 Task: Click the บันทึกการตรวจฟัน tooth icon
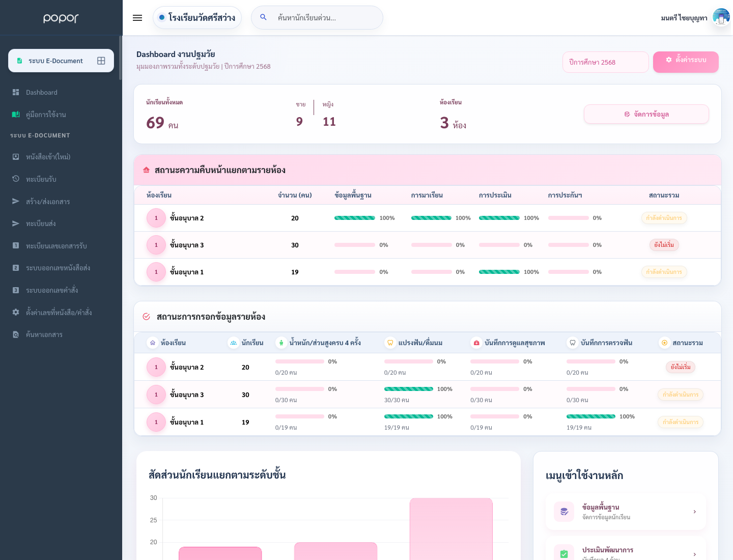point(573,343)
